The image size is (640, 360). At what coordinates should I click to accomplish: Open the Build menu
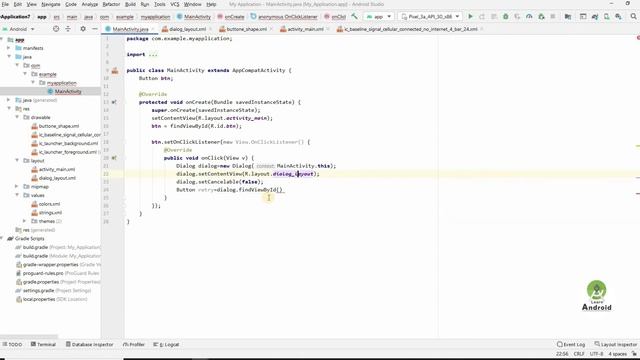tap(130, 4)
